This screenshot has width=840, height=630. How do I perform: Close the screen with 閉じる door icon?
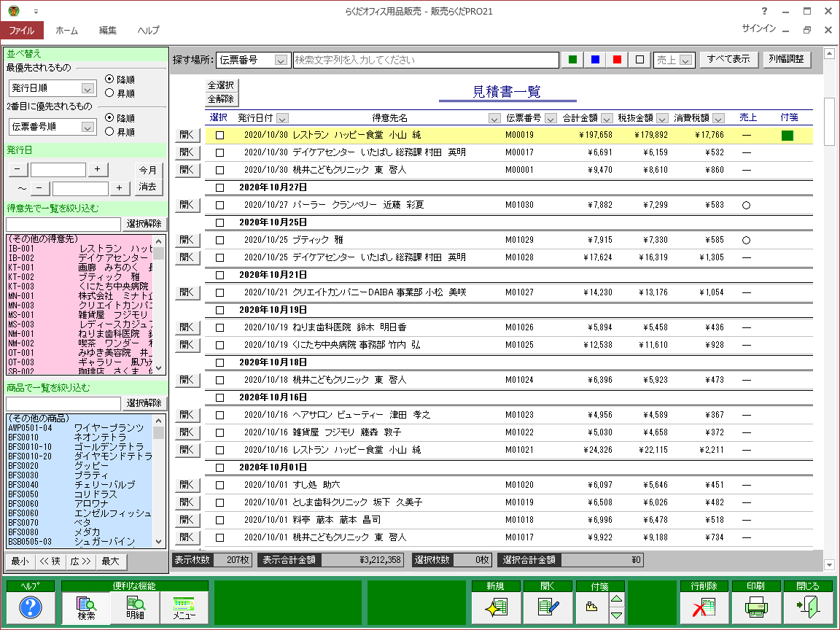pyautogui.click(x=807, y=607)
